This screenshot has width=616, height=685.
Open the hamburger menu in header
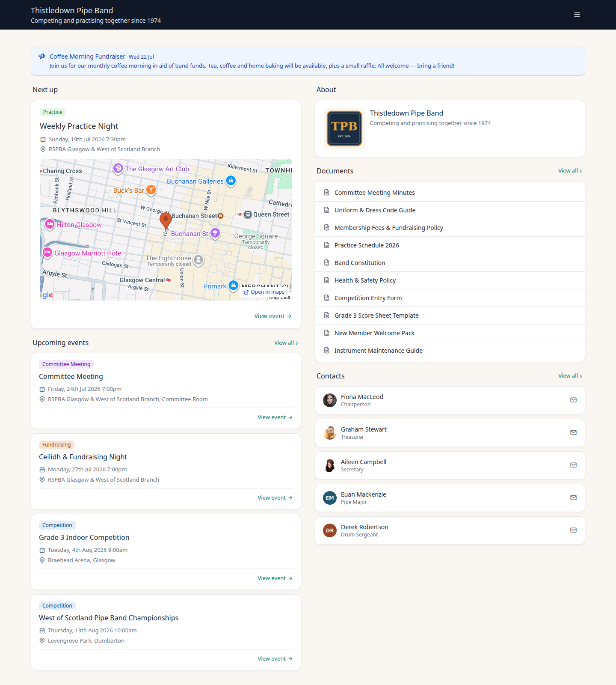(x=577, y=15)
